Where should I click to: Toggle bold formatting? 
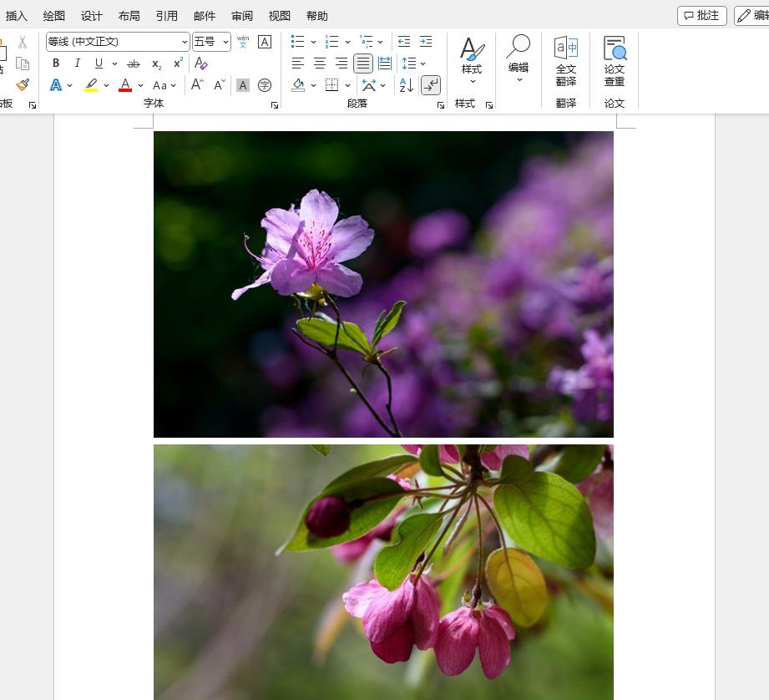[x=56, y=63]
